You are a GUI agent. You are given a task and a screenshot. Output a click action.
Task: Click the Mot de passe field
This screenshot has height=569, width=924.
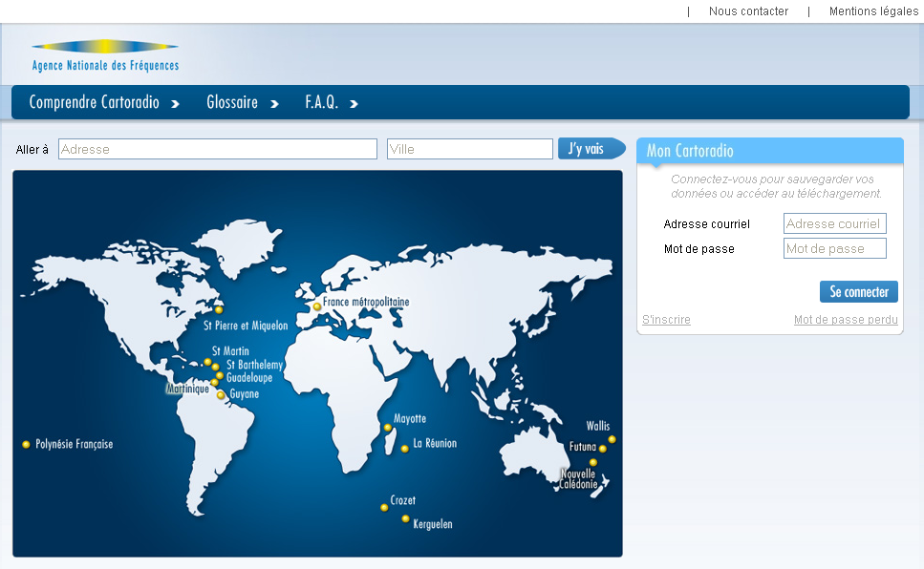click(834, 248)
